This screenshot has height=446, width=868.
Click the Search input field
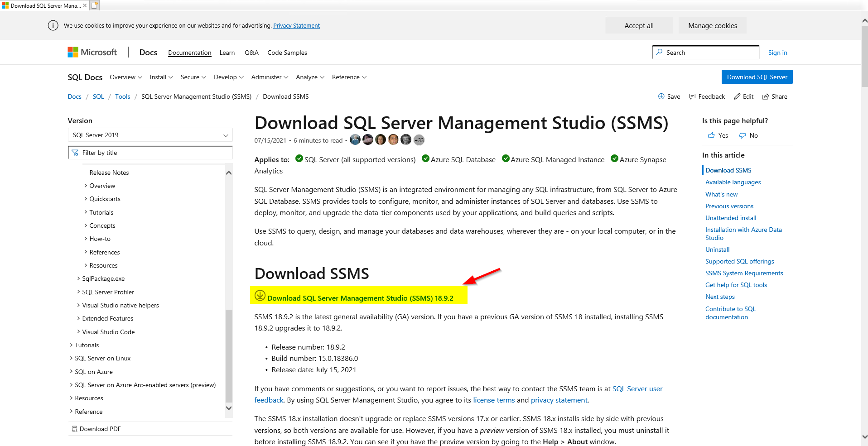(x=706, y=53)
